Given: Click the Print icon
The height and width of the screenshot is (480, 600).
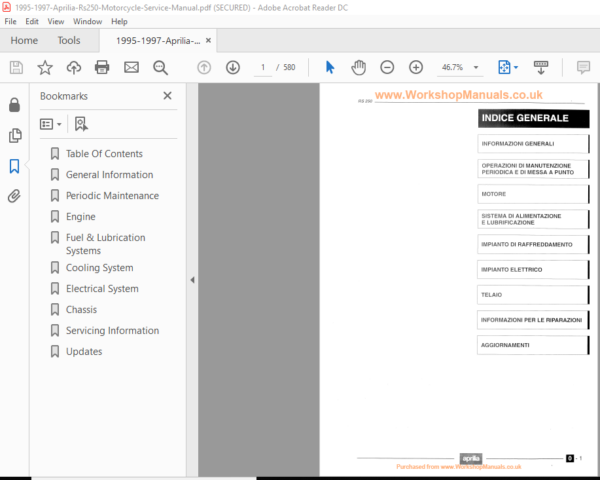Looking at the screenshot, I should (x=102, y=68).
